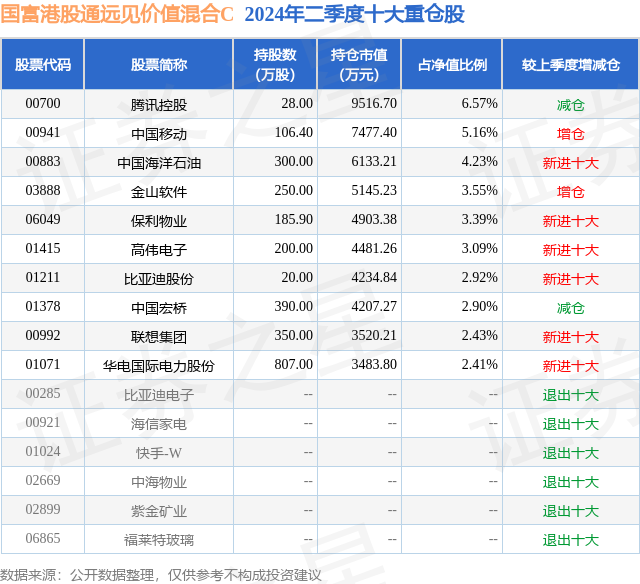Click the 6.57% net value ratio
The height and width of the screenshot is (584, 640).
(x=480, y=104)
